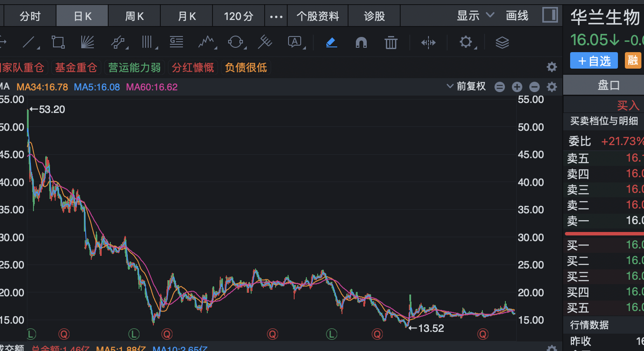
Task: Switch to the 分时 tab
Action: pos(30,17)
